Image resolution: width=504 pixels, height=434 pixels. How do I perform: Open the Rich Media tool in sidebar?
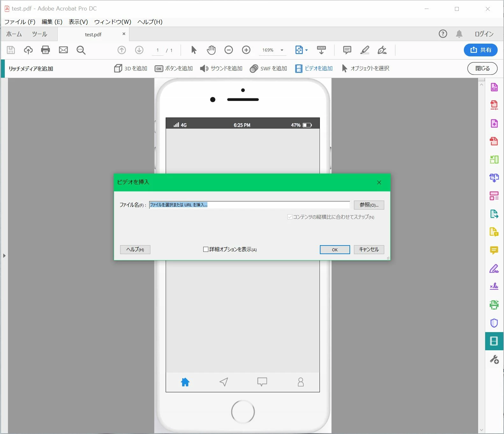494,341
